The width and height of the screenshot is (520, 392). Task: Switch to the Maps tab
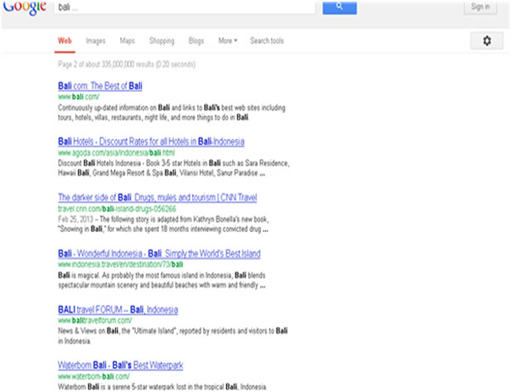[x=127, y=41]
